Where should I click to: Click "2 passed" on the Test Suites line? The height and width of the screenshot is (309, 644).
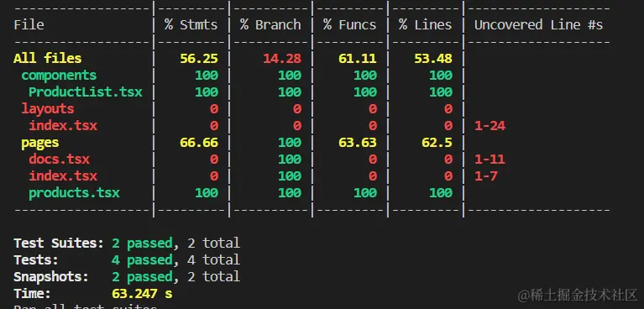[x=142, y=244]
